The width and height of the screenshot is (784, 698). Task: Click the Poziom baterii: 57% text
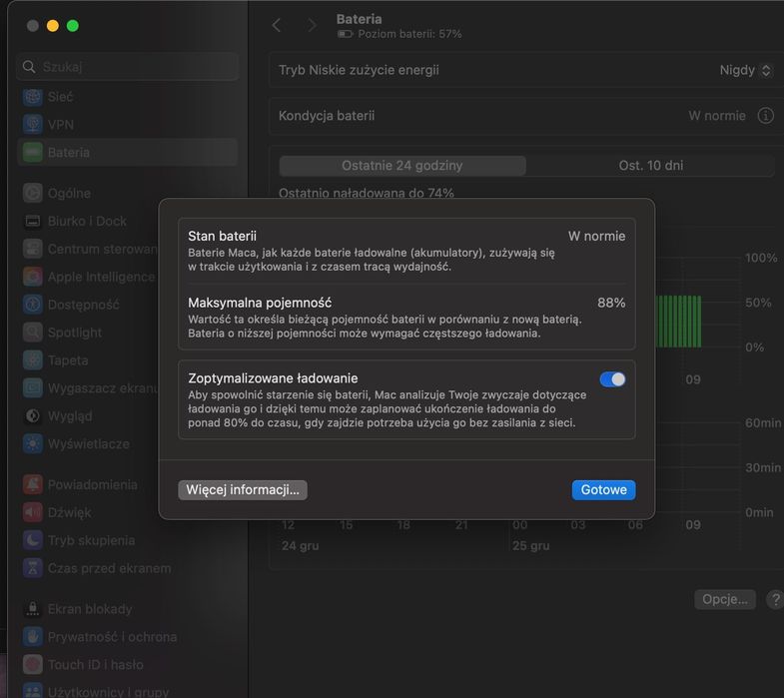click(x=409, y=34)
